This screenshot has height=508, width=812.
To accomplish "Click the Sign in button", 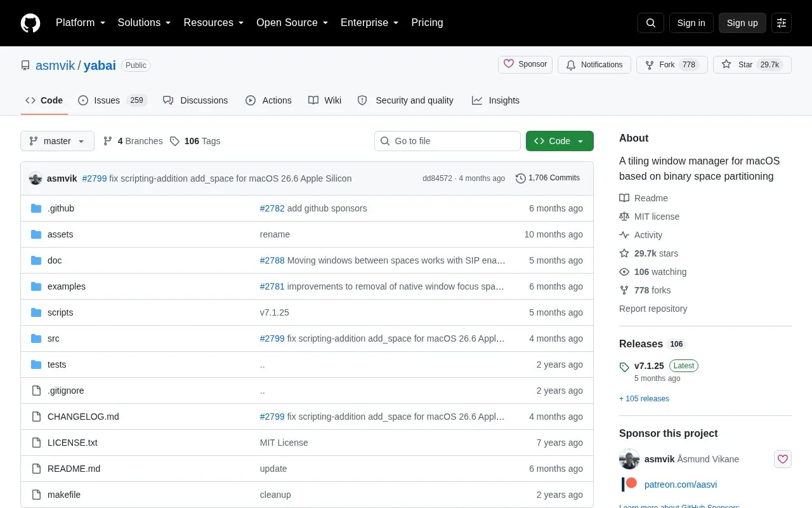I will pos(691,23).
